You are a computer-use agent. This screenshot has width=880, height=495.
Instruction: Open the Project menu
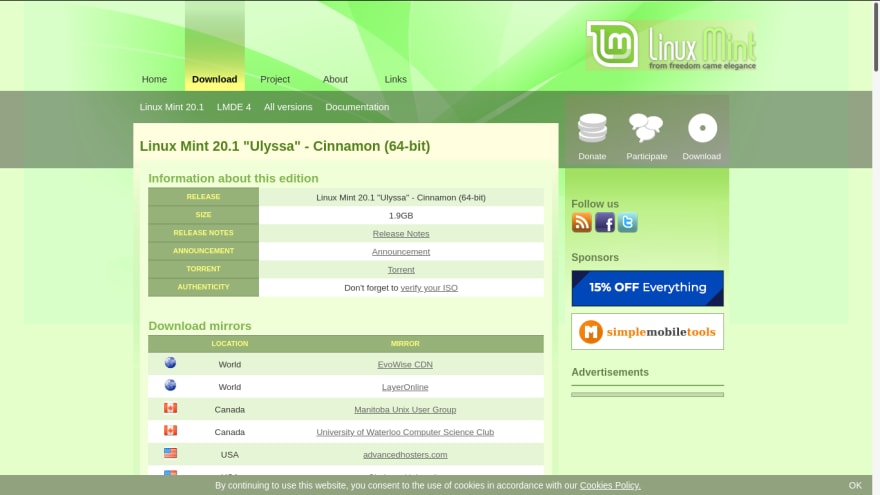[x=275, y=79]
